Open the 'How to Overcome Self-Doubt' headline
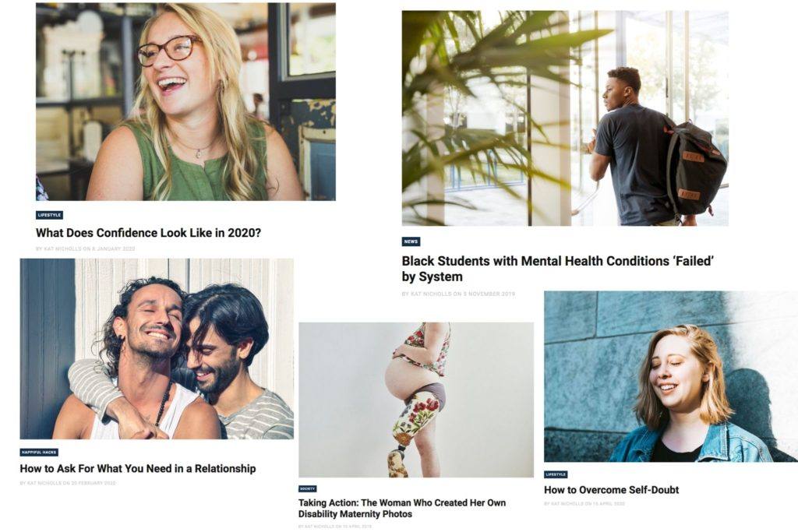Screen dimensions: 798x532 (611, 490)
